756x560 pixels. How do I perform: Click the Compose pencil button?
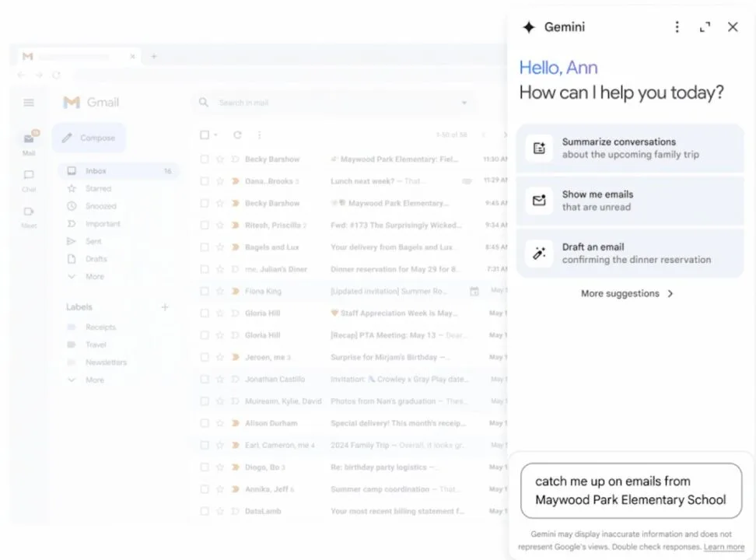[89, 138]
